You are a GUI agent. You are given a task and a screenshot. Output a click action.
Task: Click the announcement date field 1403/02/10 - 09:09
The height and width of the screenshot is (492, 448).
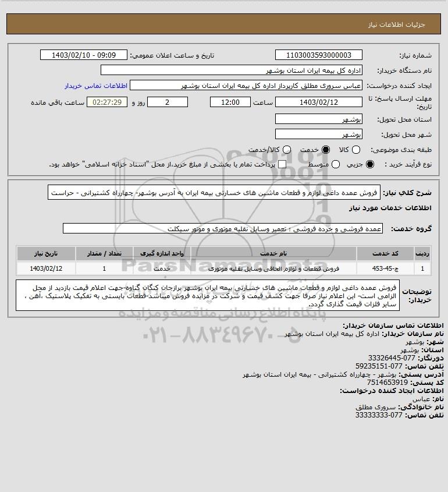pos(84,55)
